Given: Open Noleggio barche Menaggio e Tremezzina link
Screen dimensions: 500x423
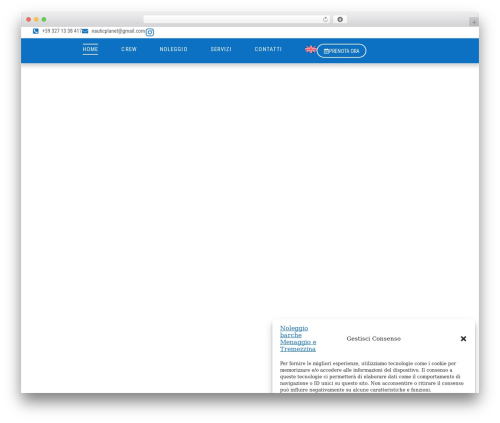Looking at the screenshot, I should [298, 339].
